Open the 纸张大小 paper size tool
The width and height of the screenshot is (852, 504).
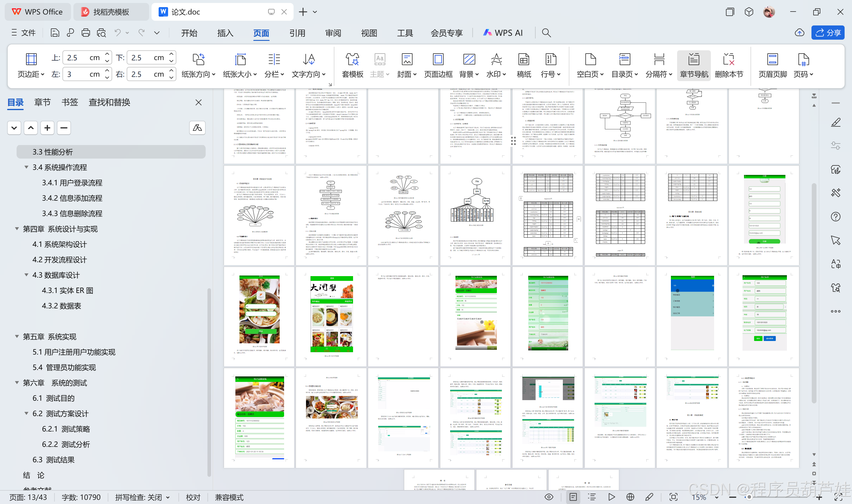(240, 65)
